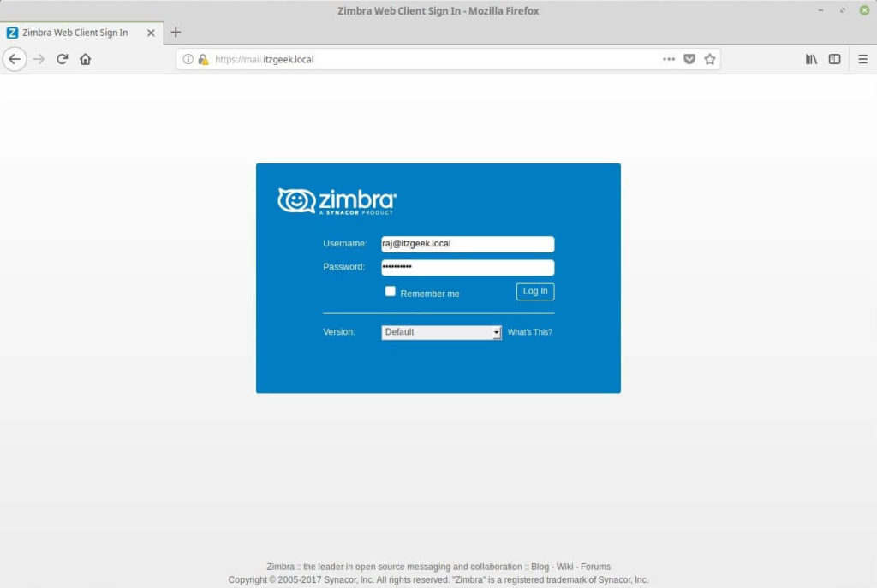This screenshot has height=588, width=877.
Task: Open page actions three-dot menu
Action: 669,59
